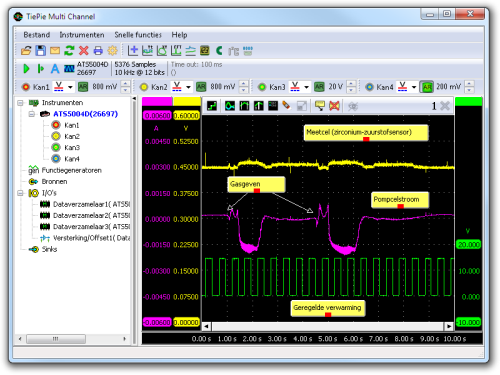Open the XY graph icon
This screenshot has height=375, width=500.
tap(162, 51)
